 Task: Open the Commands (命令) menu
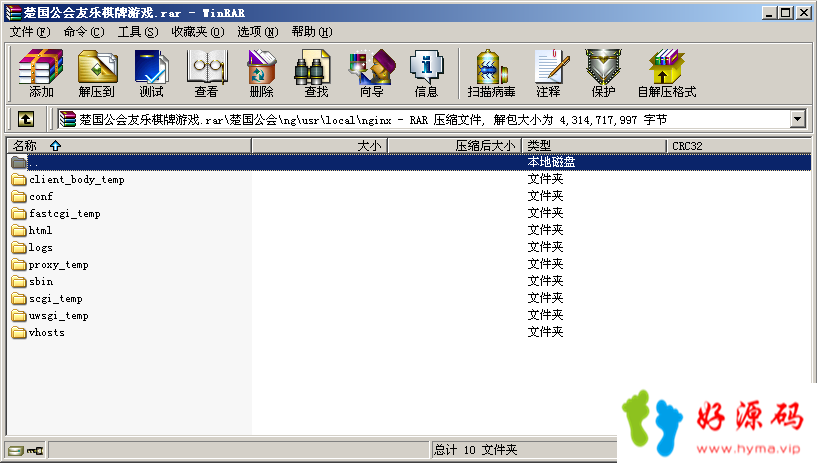click(84, 32)
